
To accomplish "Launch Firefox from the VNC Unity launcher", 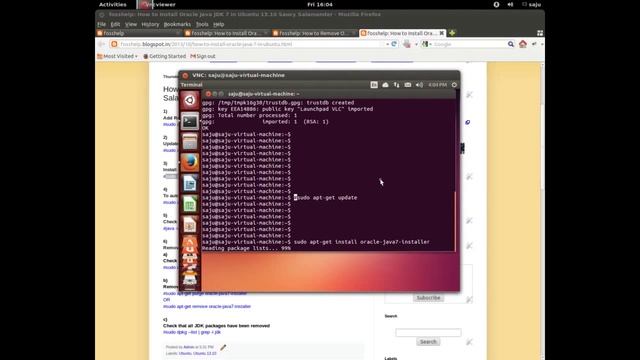I will pyautogui.click(x=189, y=162).
